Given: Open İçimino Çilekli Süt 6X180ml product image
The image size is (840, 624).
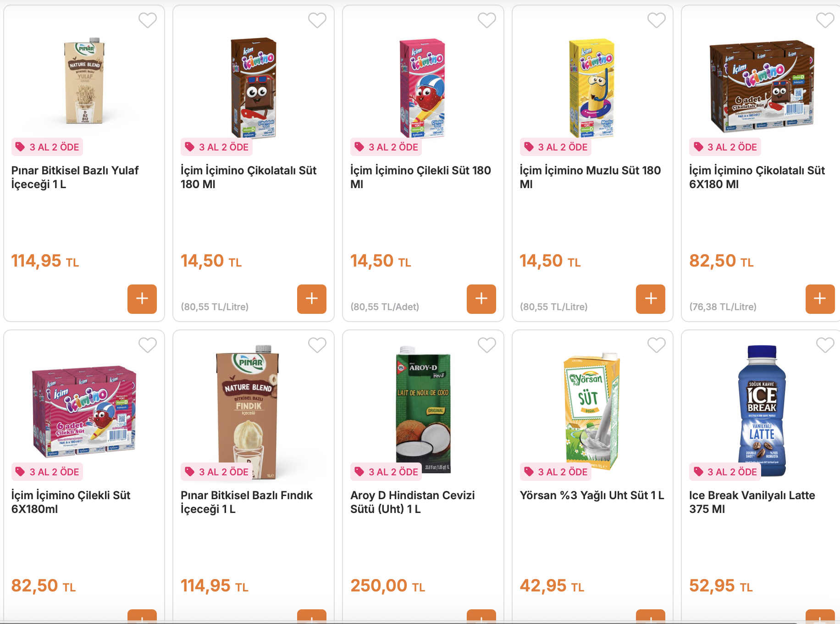Looking at the screenshot, I should (x=84, y=411).
